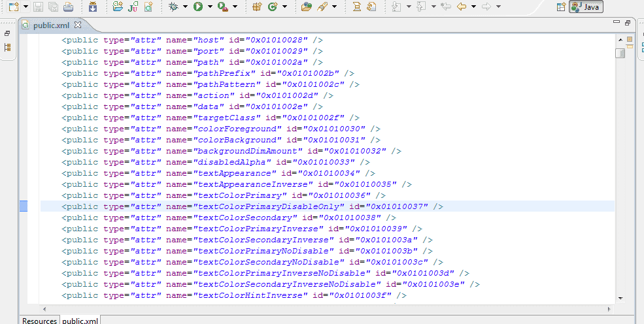Viewport: 644px width, 324px height.
Task: Select the Java perspective button
Action: (x=586, y=7)
